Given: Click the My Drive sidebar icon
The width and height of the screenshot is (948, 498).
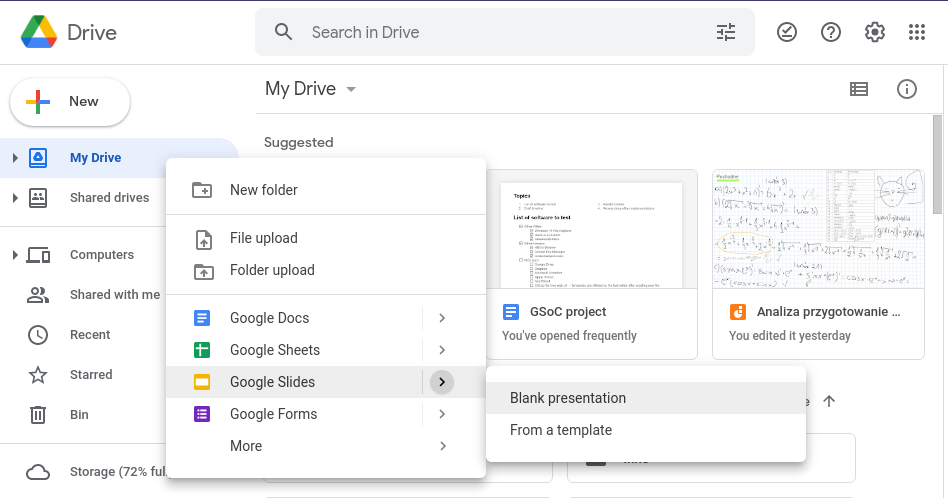Looking at the screenshot, I should (x=38, y=158).
